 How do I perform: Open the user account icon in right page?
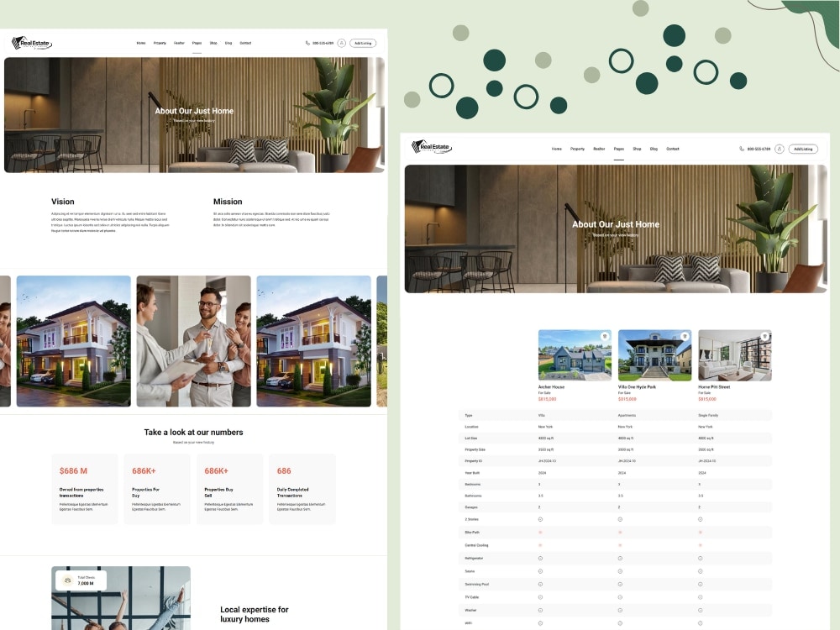tap(780, 149)
